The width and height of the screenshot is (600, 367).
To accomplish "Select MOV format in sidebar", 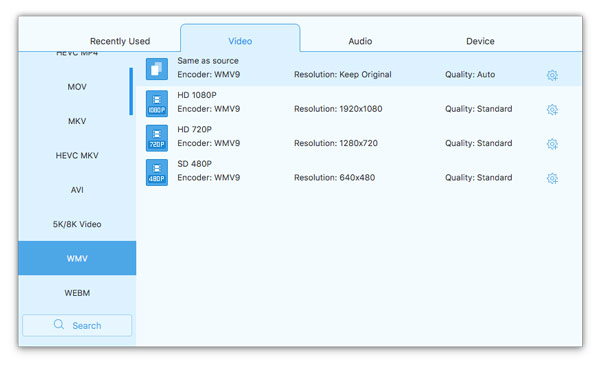I will [x=77, y=87].
